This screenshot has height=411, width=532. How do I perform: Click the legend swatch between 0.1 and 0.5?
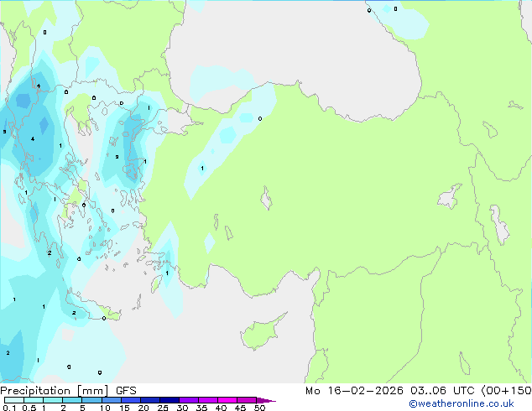14,400
